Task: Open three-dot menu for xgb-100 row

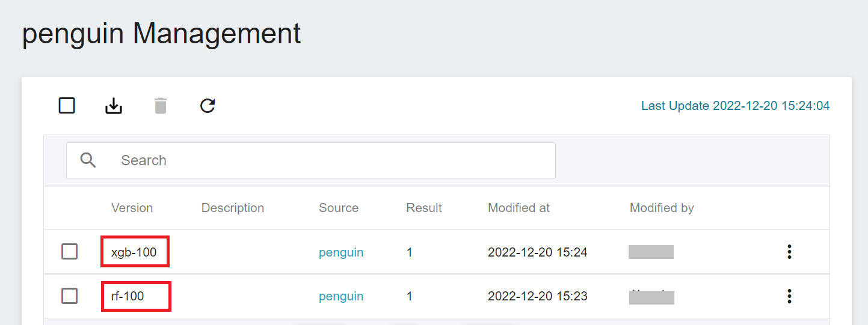Action: tap(789, 252)
